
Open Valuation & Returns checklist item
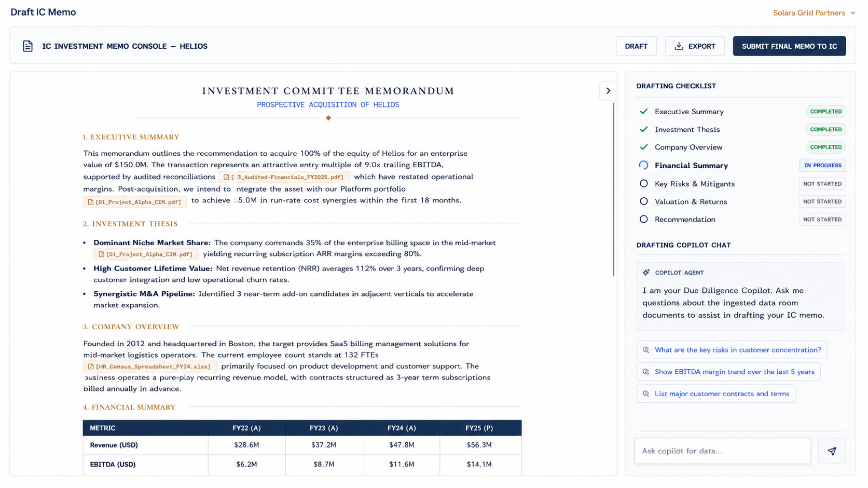pyautogui.click(x=691, y=201)
